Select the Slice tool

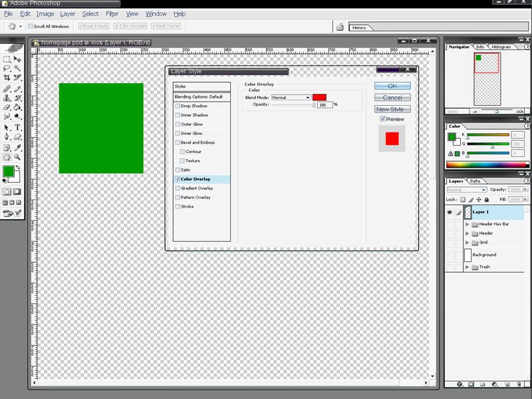[x=17, y=77]
